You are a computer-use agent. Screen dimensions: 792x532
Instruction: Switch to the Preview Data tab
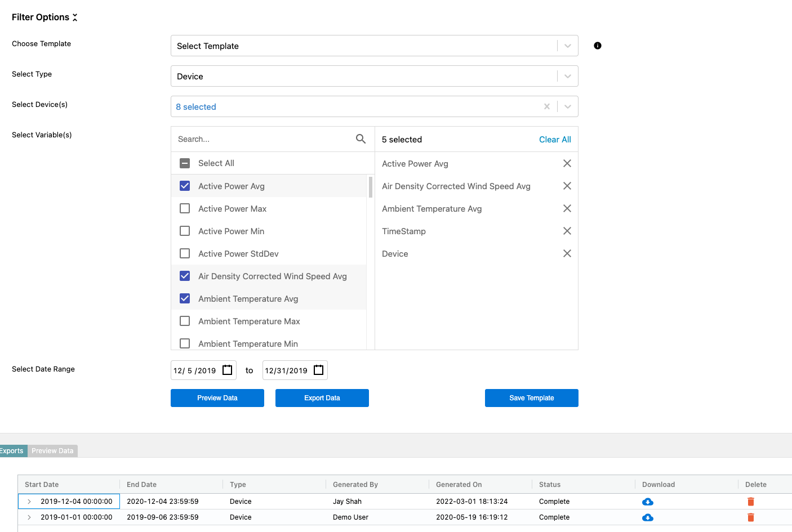(52, 451)
